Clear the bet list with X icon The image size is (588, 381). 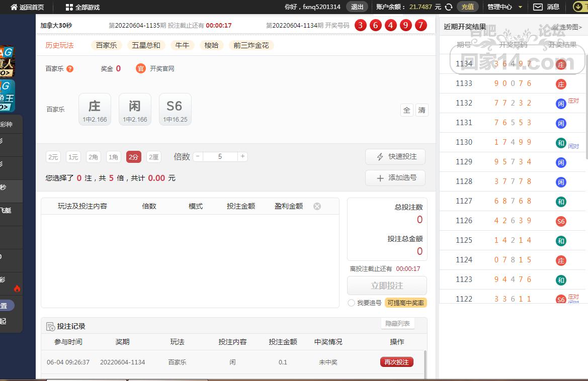[x=317, y=206]
